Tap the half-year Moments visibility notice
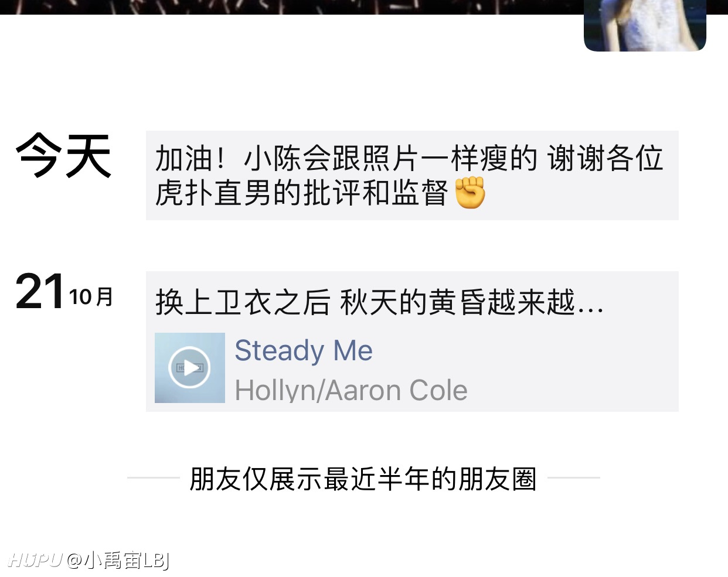The width and height of the screenshot is (728, 577). pos(363,479)
